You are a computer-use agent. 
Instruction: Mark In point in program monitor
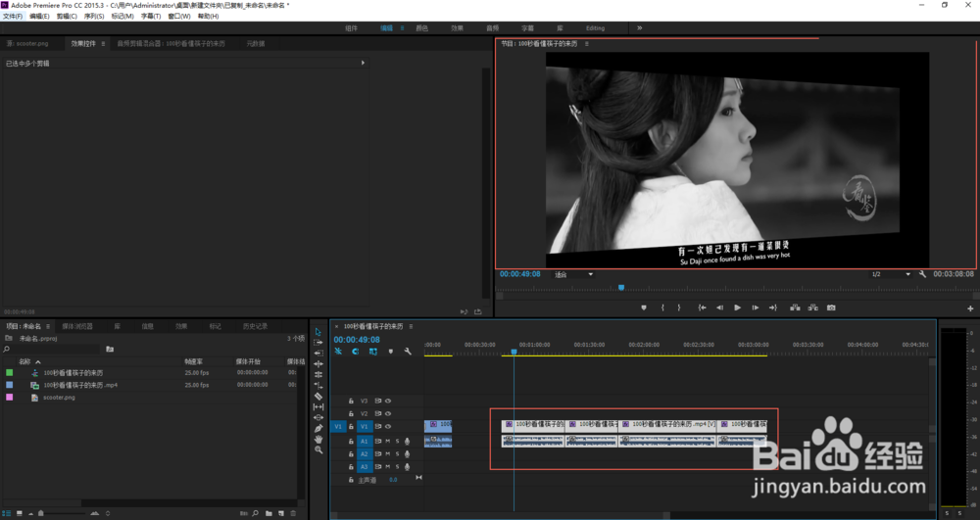point(662,307)
